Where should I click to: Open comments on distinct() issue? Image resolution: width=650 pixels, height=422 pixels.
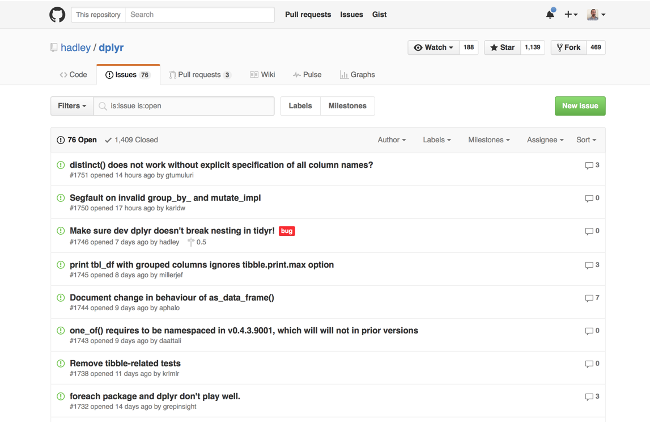(592, 165)
